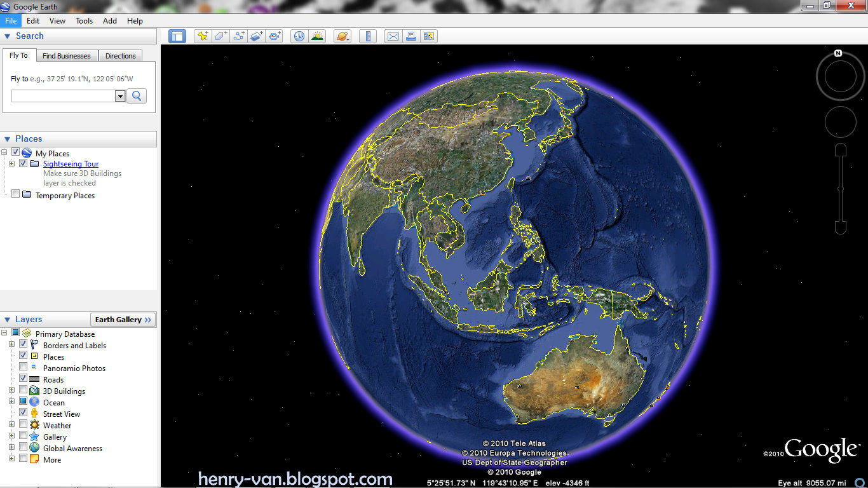Start recording a tour
This screenshot has height=488, width=868.
tap(274, 36)
